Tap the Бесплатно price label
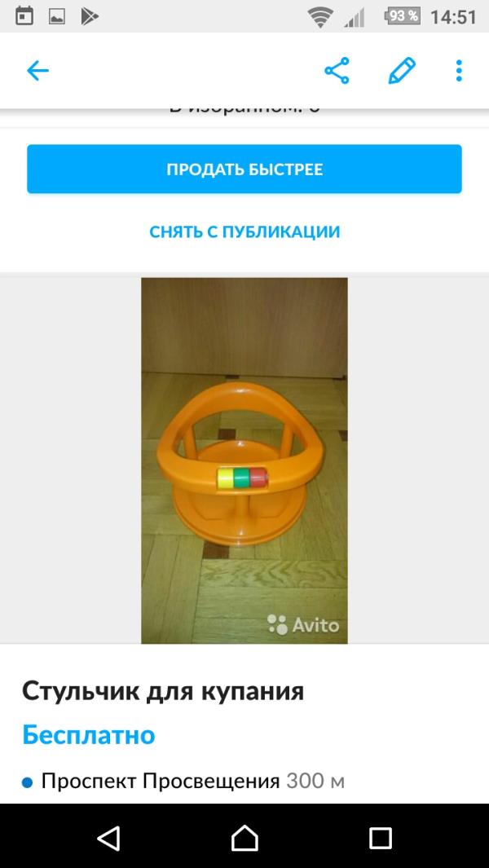The image size is (489, 868). (x=89, y=735)
